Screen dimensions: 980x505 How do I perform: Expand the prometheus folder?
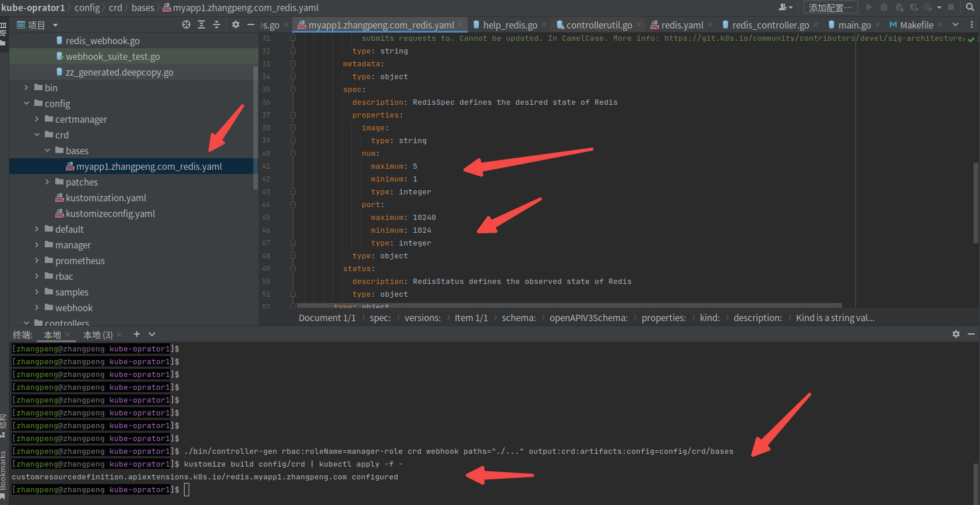pyautogui.click(x=37, y=261)
